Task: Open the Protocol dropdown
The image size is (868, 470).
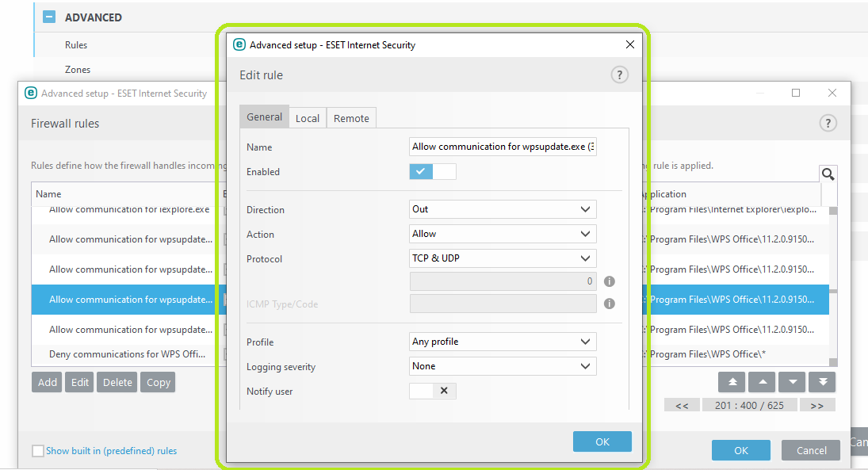Action: (503, 258)
